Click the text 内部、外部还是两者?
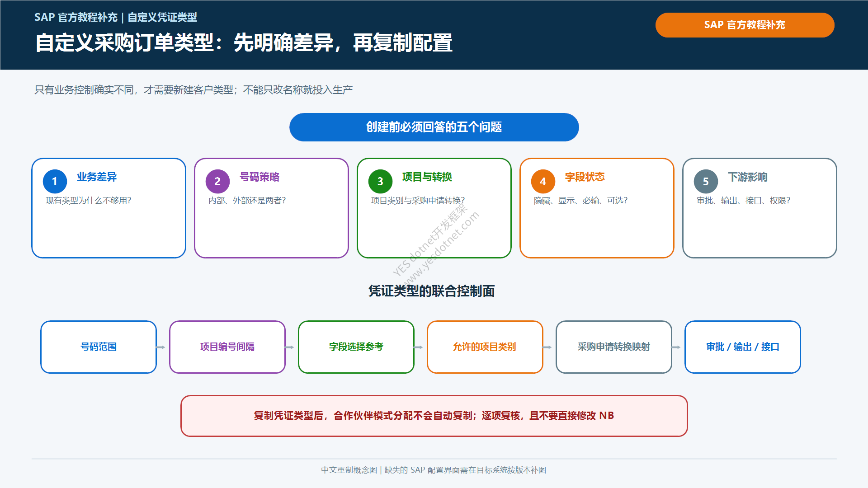868x488 pixels. point(247,201)
